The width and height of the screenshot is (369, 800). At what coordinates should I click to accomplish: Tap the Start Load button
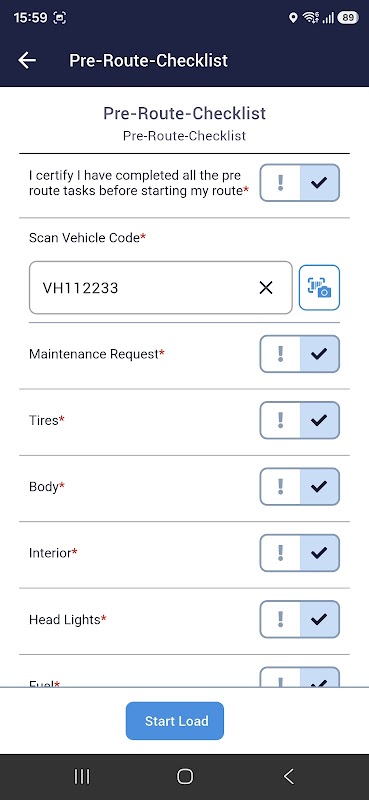(175, 721)
